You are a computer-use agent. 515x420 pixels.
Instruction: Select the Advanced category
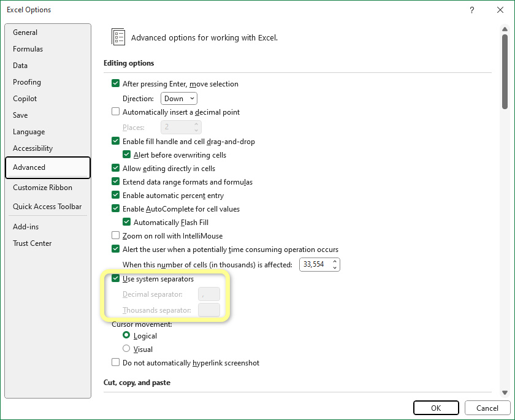[x=48, y=167]
